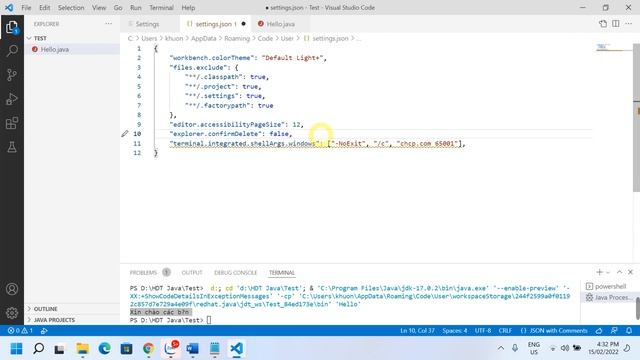Open Source Control view
This screenshot has height=360, width=640.
coord(12,75)
